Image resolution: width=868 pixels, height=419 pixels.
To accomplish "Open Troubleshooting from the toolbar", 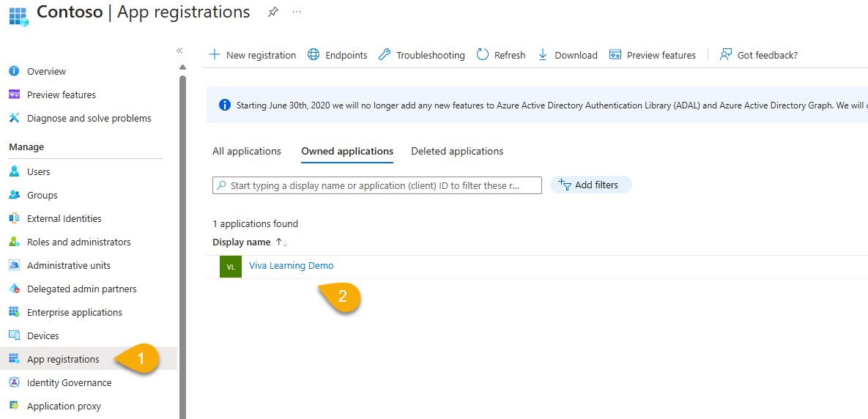I will pos(421,55).
